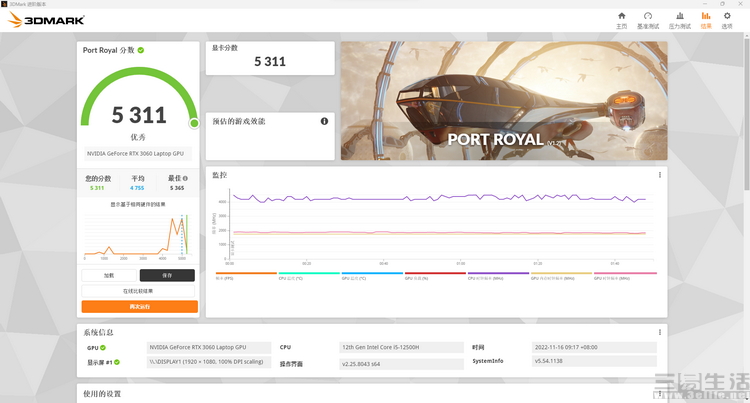Click green check next to 显示屏 #1

pyautogui.click(x=117, y=362)
